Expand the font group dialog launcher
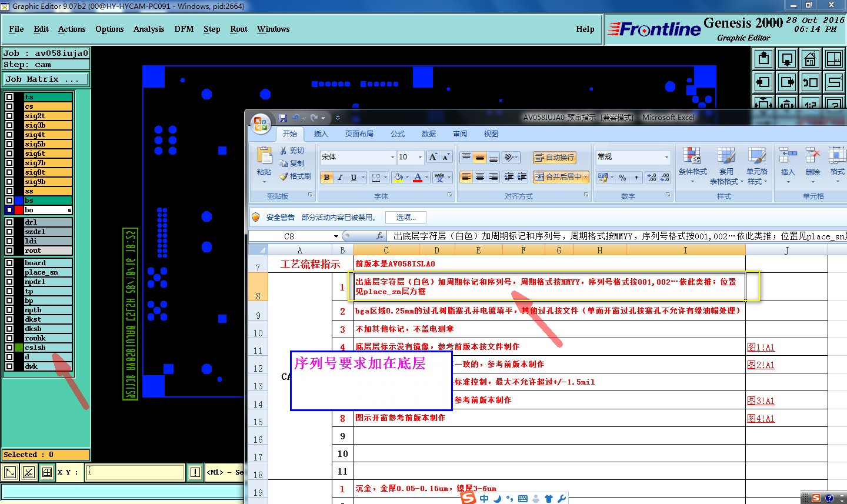The height and width of the screenshot is (504, 847). [x=449, y=195]
